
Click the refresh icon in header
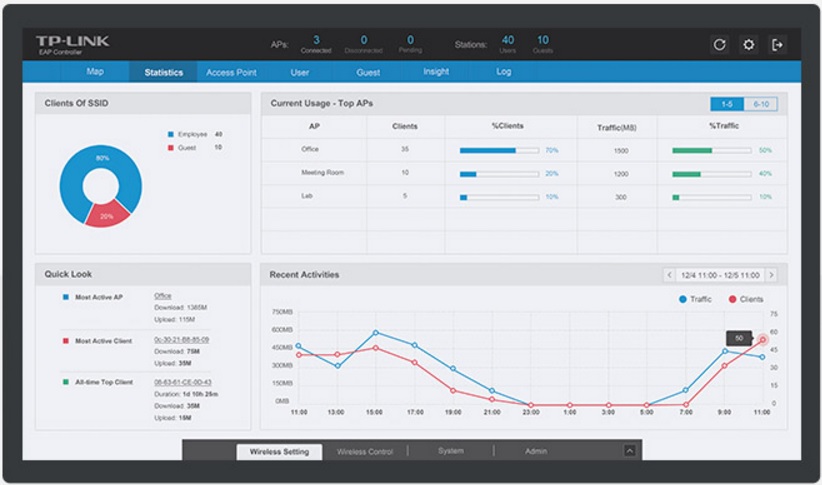click(719, 45)
